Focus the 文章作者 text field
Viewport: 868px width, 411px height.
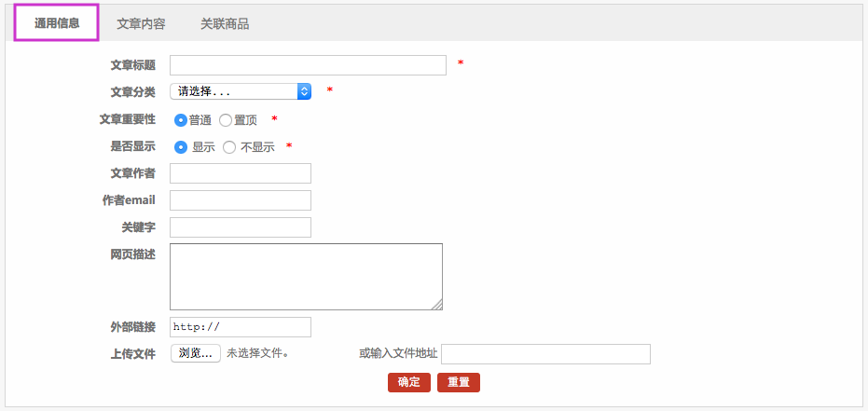pos(241,173)
